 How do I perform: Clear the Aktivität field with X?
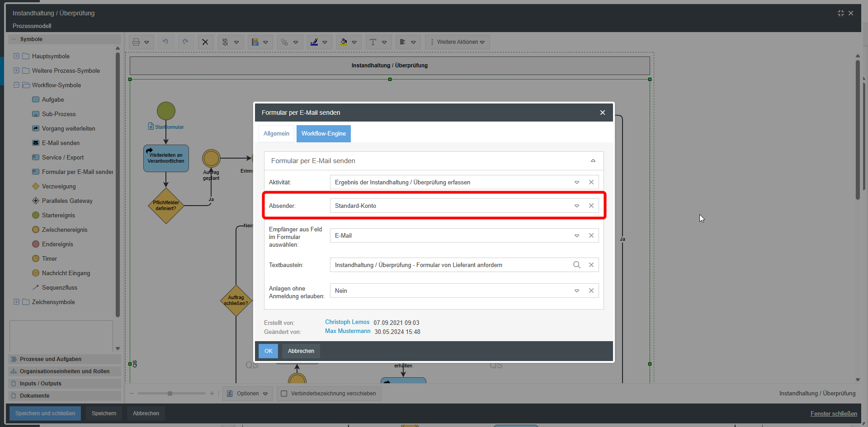tap(591, 182)
